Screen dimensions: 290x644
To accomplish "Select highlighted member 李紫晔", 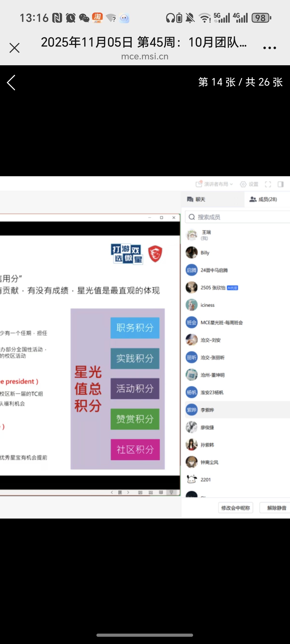I will coord(238,410).
